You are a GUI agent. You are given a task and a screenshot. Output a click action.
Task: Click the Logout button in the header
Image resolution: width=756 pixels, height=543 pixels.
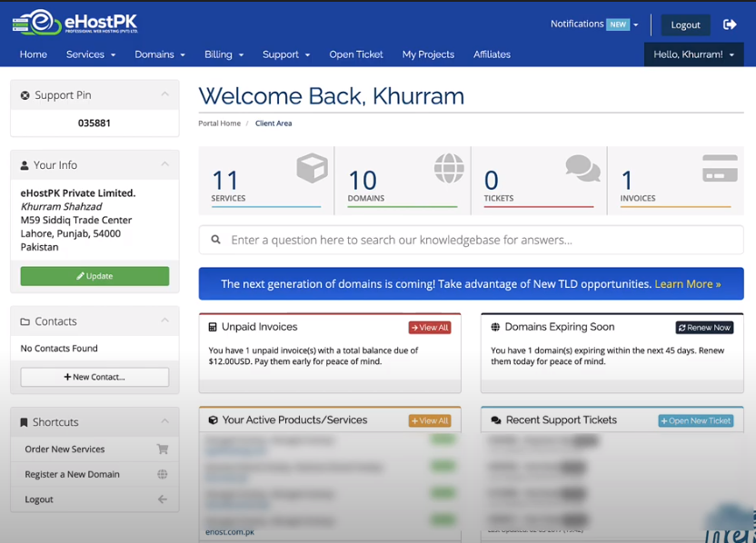tap(685, 25)
